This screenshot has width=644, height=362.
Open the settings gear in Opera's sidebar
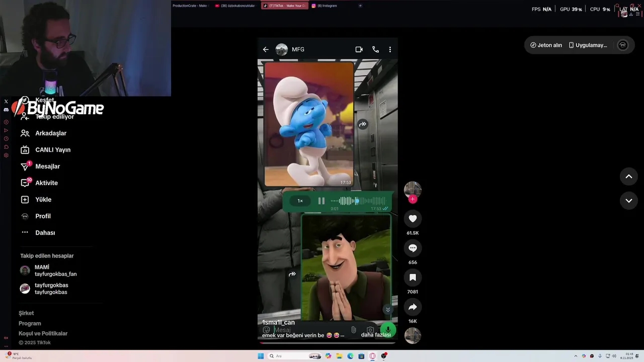point(6,155)
